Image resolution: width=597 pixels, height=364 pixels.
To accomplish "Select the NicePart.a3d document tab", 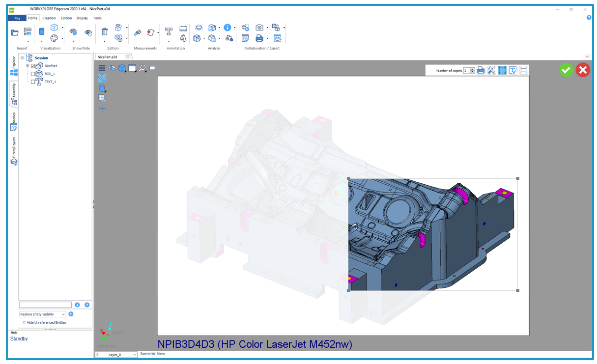I will pos(107,57).
